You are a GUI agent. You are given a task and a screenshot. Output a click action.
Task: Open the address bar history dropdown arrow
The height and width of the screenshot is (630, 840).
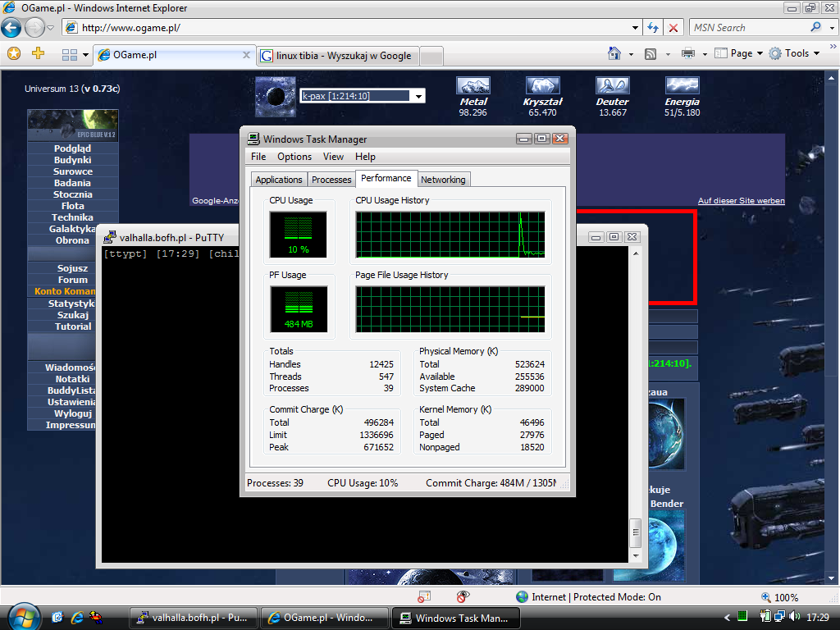(x=636, y=28)
